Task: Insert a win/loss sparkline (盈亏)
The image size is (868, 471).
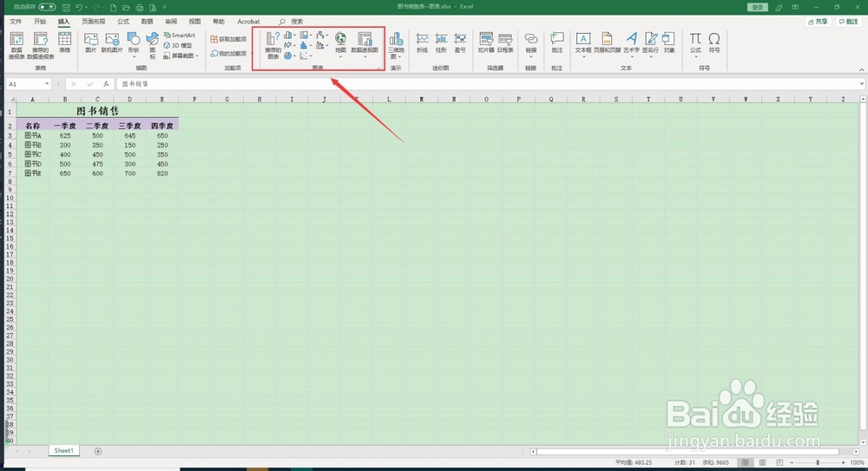Action: pyautogui.click(x=460, y=43)
